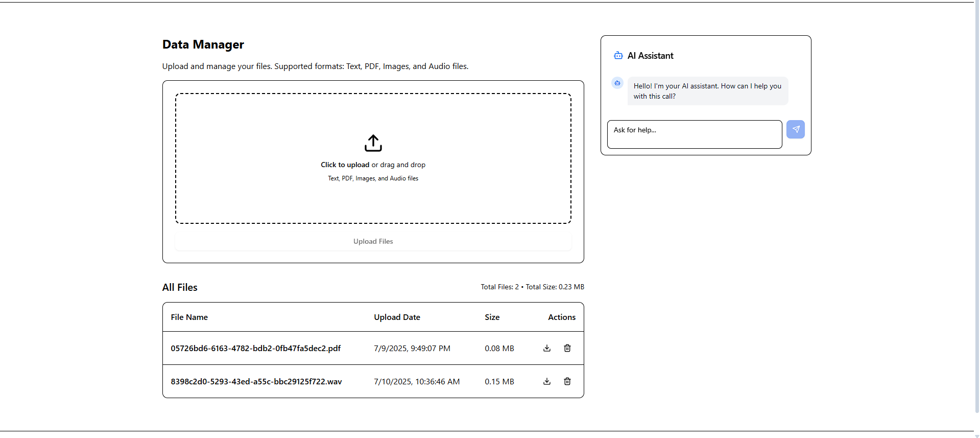Click the dashed drag and drop area

[373, 158]
